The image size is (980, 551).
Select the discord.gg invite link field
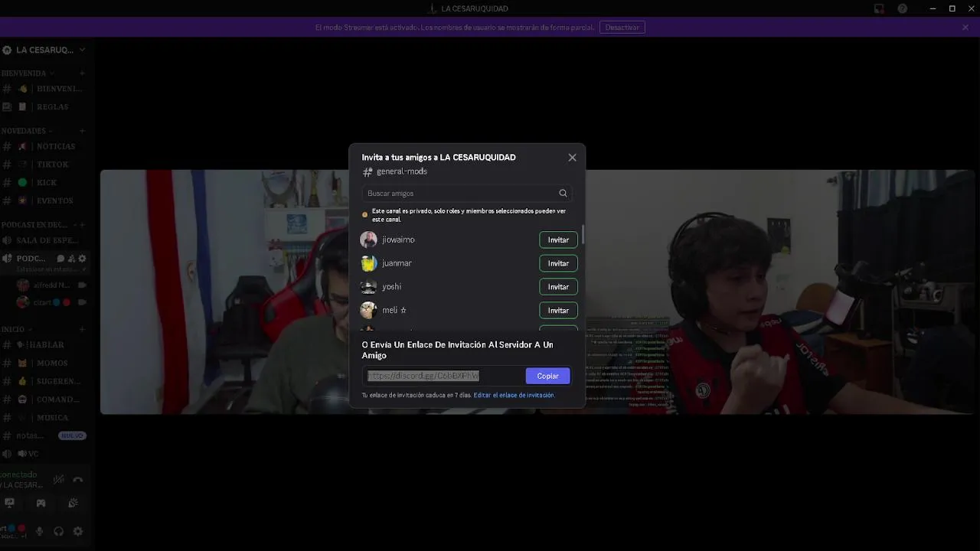click(x=443, y=376)
